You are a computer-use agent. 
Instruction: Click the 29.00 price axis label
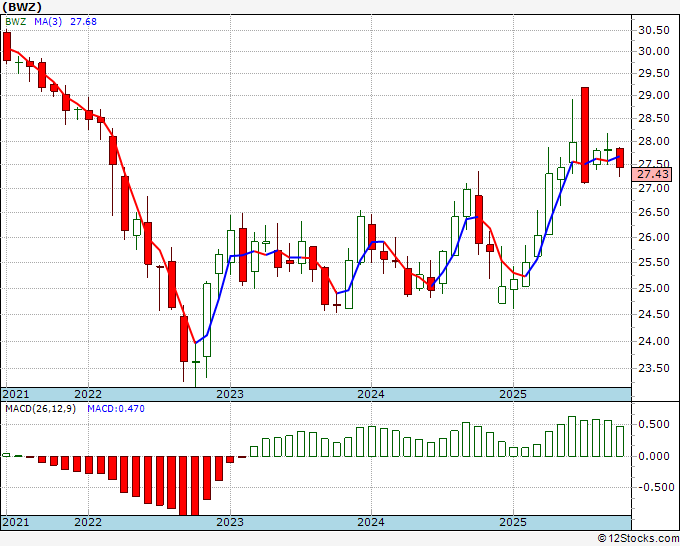pyautogui.click(x=654, y=95)
